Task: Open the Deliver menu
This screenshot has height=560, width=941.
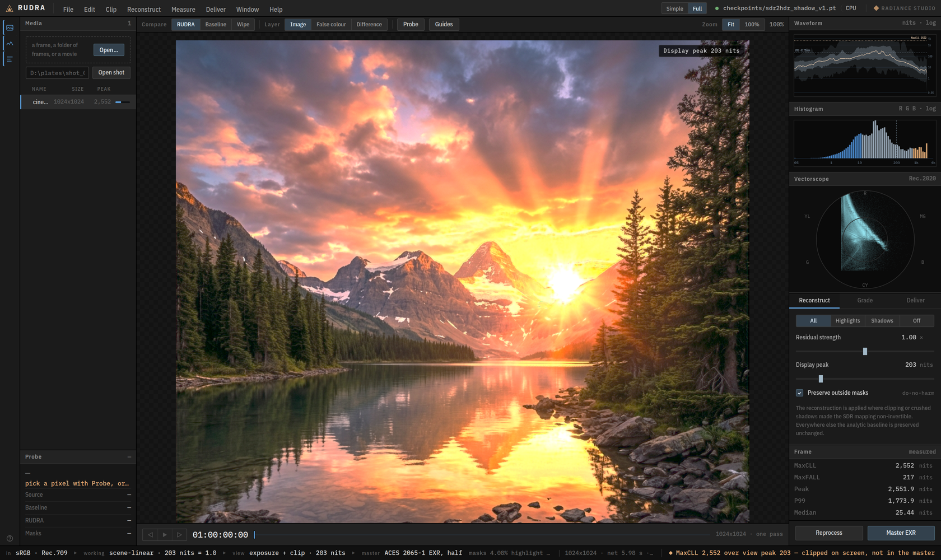Action: (216, 10)
